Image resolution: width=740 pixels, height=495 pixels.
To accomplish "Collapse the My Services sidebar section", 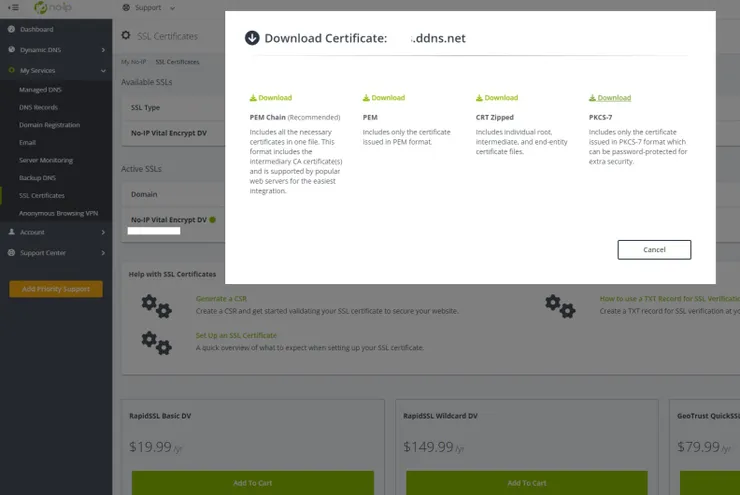I will coord(103,71).
